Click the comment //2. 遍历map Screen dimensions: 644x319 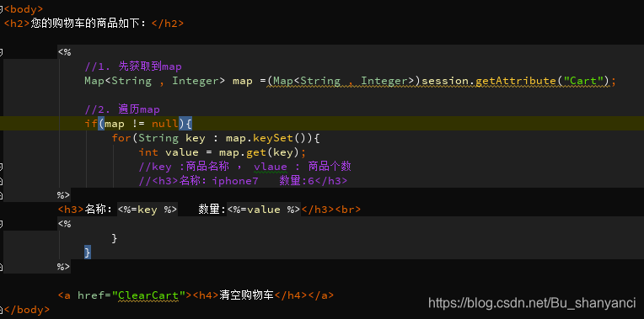point(122,109)
